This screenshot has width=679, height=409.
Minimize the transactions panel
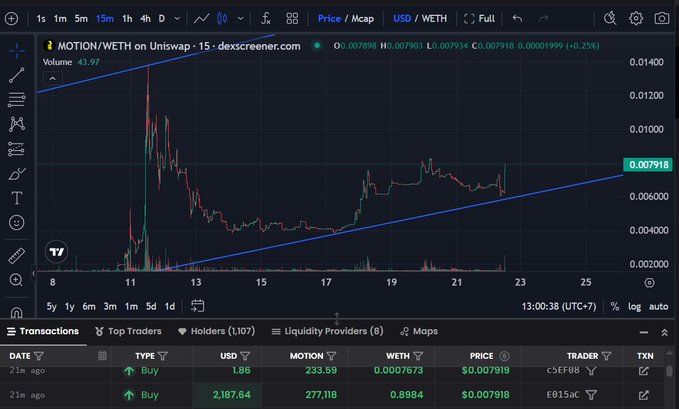644,332
